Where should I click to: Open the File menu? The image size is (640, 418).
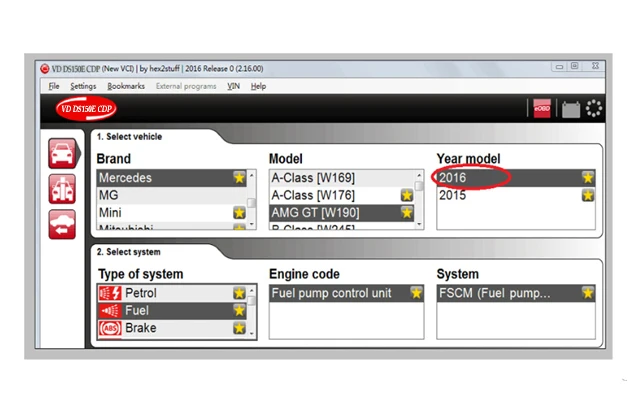[54, 86]
